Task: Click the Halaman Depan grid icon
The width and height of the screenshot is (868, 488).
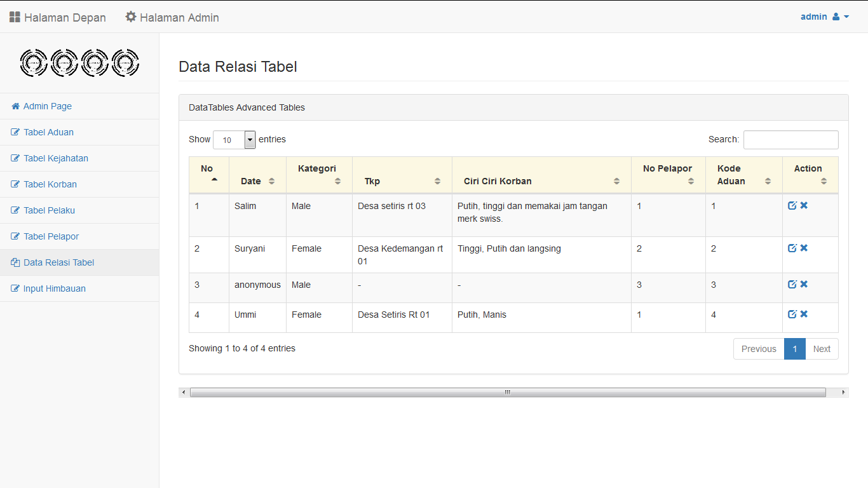Action: (15, 17)
